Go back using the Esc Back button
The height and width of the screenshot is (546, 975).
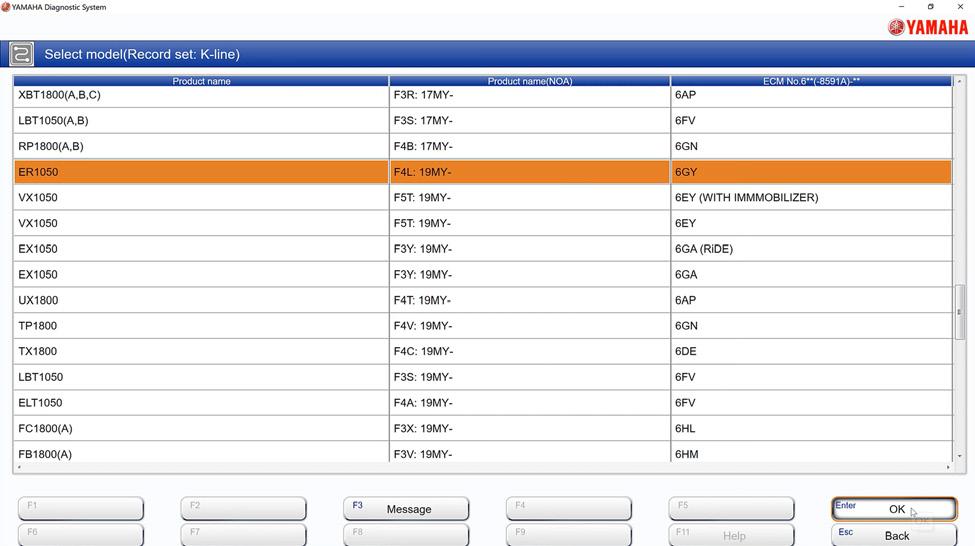tap(894, 535)
